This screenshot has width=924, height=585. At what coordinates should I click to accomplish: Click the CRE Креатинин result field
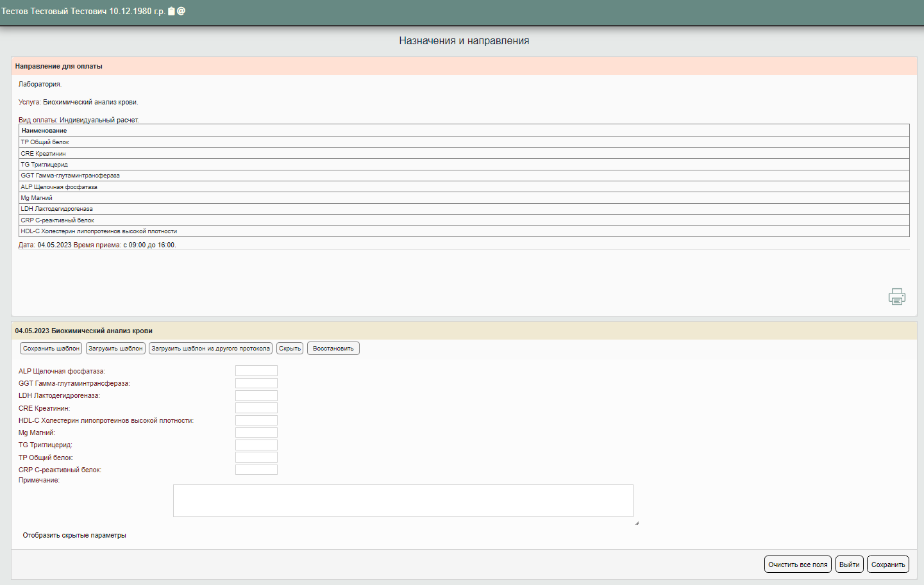click(x=256, y=408)
